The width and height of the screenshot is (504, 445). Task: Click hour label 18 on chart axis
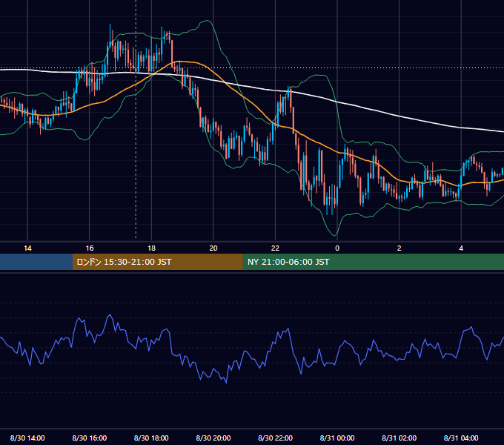click(151, 248)
